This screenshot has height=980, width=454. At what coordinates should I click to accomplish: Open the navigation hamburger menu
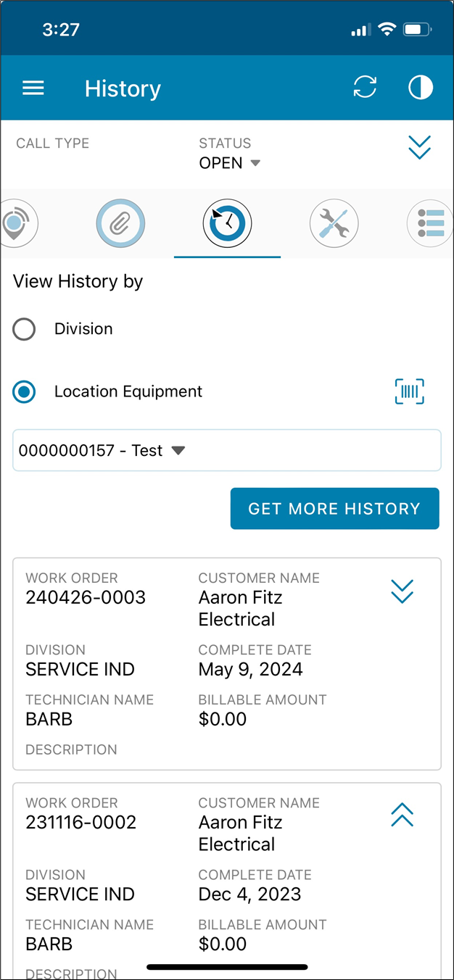coord(33,88)
